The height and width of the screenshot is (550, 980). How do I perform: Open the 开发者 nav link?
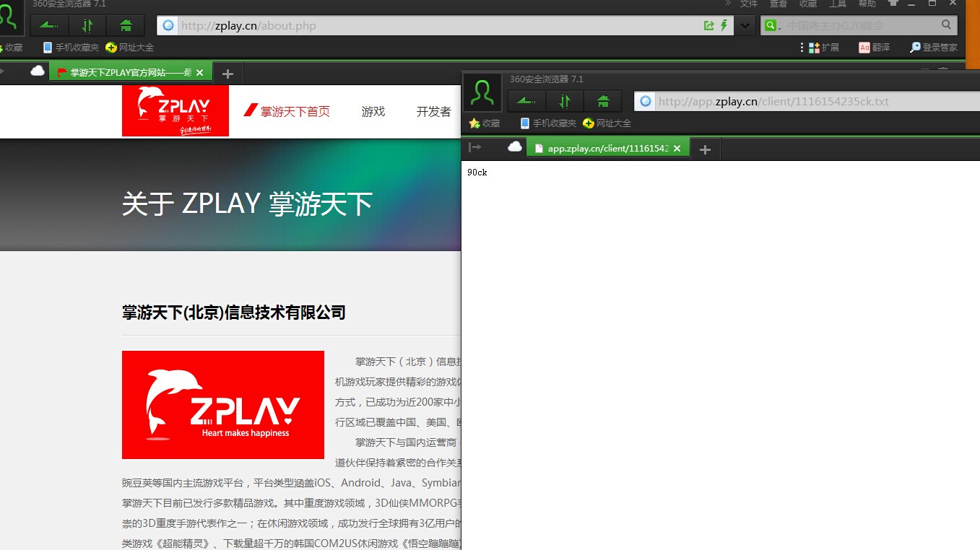point(433,111)
